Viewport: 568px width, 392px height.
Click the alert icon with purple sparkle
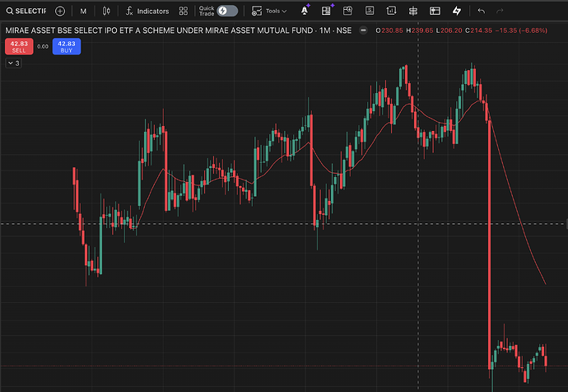coord(305,11)
